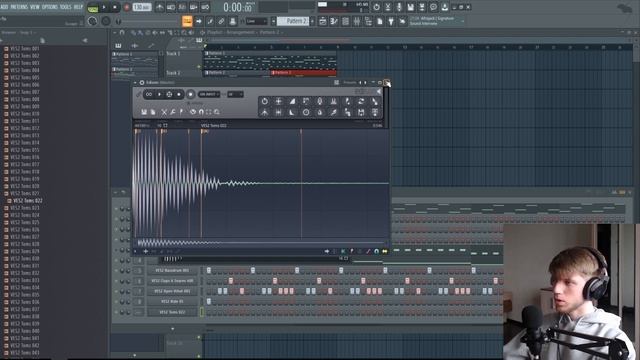
Task: Click the highlighted orange typing keyboard icon
Action: click(x=187, y=21)
